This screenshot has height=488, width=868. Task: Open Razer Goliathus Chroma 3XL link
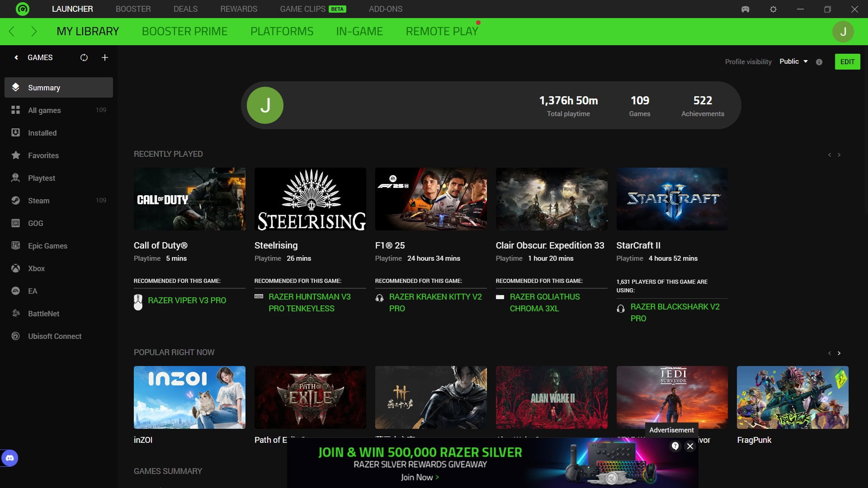(545, 303)
